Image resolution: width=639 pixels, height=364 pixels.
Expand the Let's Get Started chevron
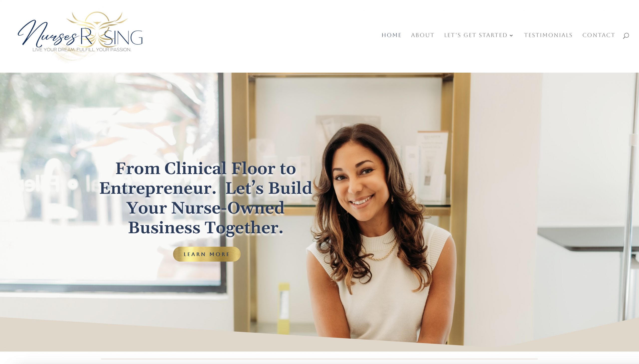(511, 35)
